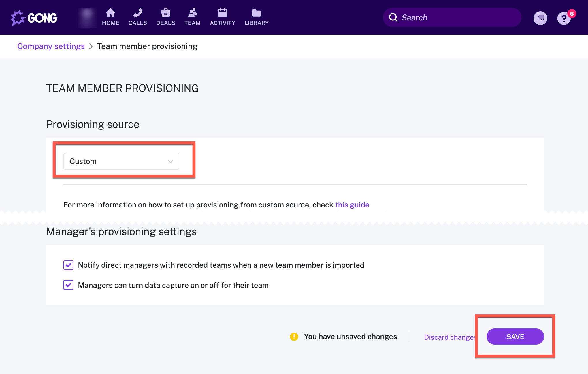Click Discard changes link
588x374 pixels.
[x=450, y=337]
